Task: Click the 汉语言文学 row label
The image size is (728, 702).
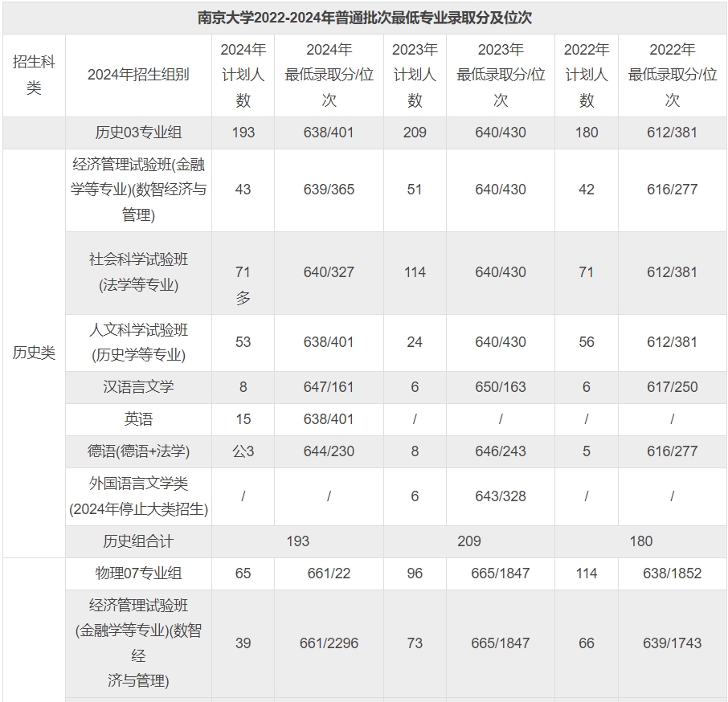Action: pyautogui.click(x=138, y=387)
